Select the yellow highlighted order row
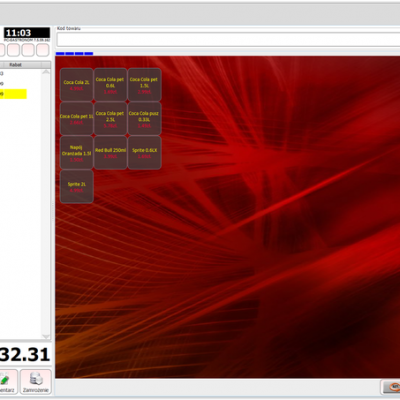 pos(13,94)
